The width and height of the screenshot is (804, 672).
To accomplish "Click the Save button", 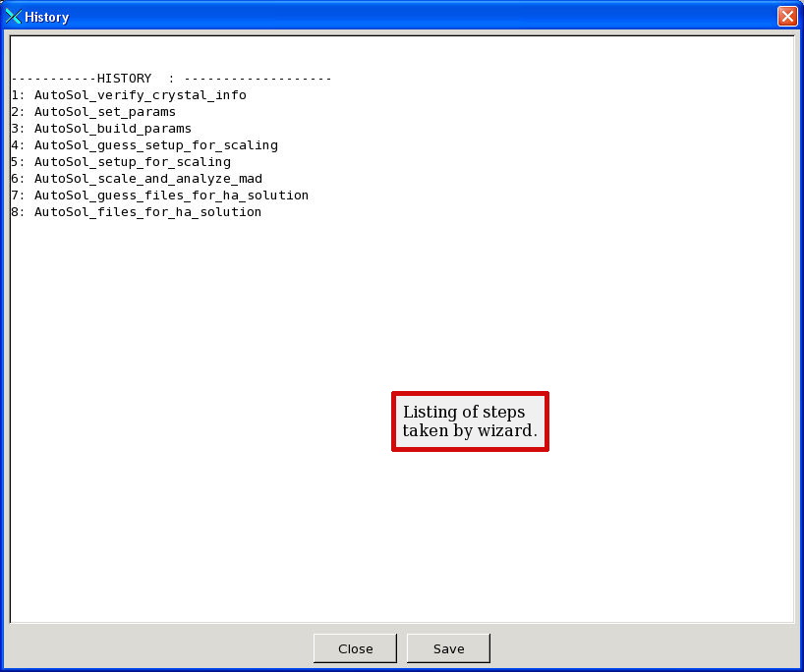I will (x=448, y=648).
